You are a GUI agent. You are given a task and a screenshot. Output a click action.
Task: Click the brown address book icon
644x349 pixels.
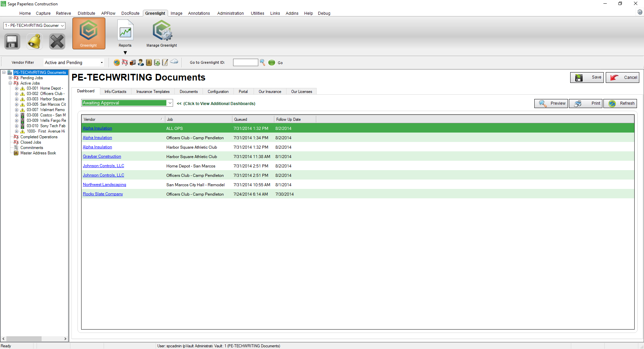pyautogui.click(x=149, y=62)
